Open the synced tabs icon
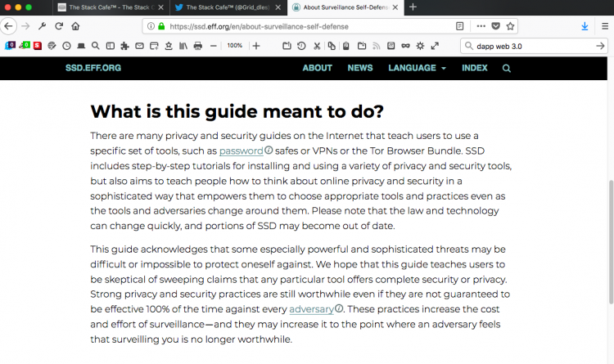 tap(154, 46)
